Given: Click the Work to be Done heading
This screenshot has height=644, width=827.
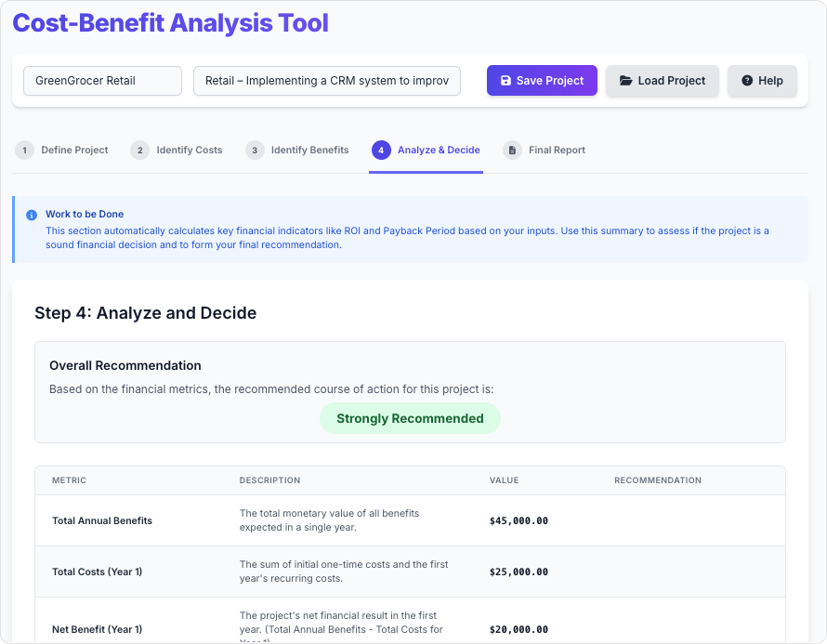Looking at the screenshot, I should pos(85,214).
